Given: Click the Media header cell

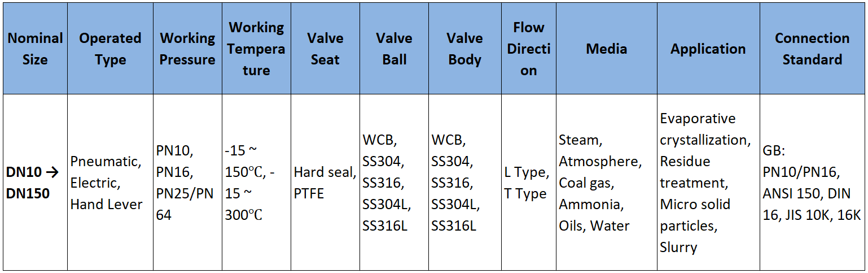Looking at the screenshot, I should point(606,49).
